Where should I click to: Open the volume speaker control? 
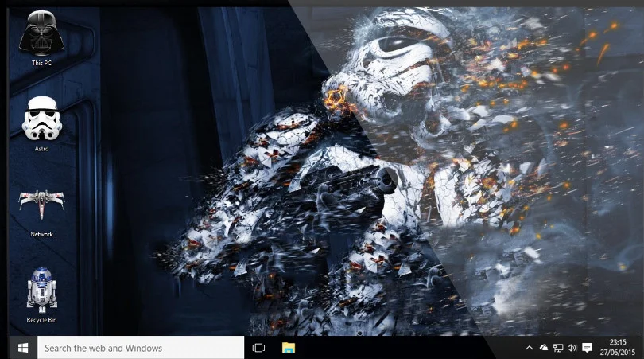pyautogui.click(x=572, y=348)
